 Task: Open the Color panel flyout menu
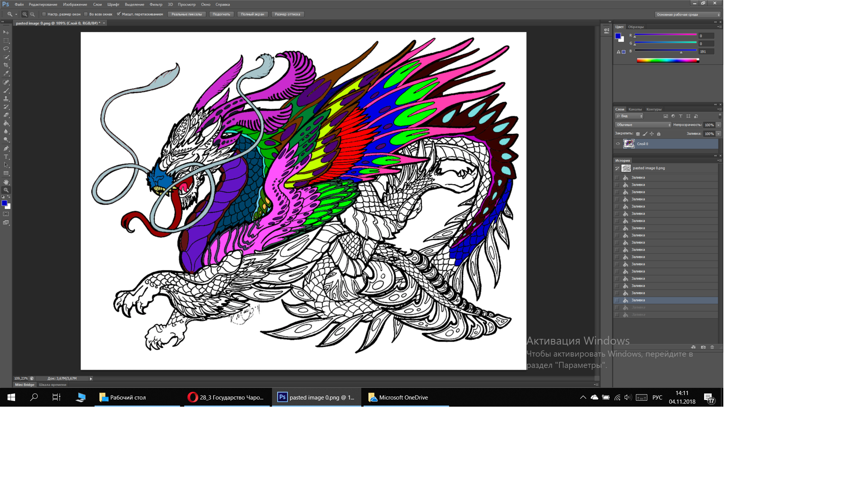tap(719, 27)
